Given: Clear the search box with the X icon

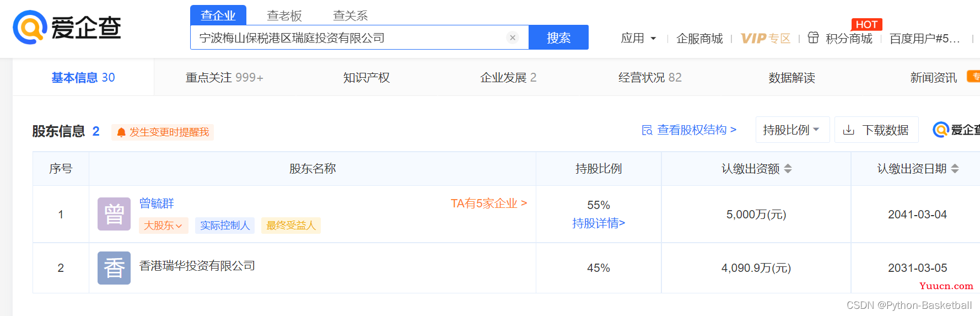Looking at the screenshot, I should point(513,38).
